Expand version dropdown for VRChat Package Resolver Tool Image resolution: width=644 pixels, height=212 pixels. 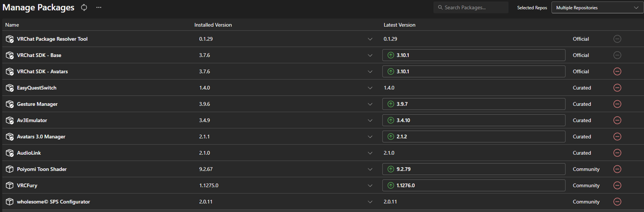[370, 39]
